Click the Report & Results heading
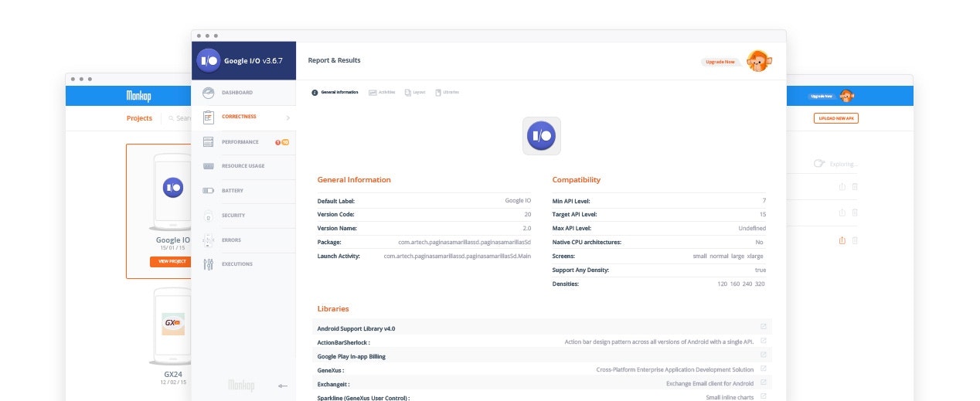The height and width of the screenshot is (401, 980). [334, 60]
